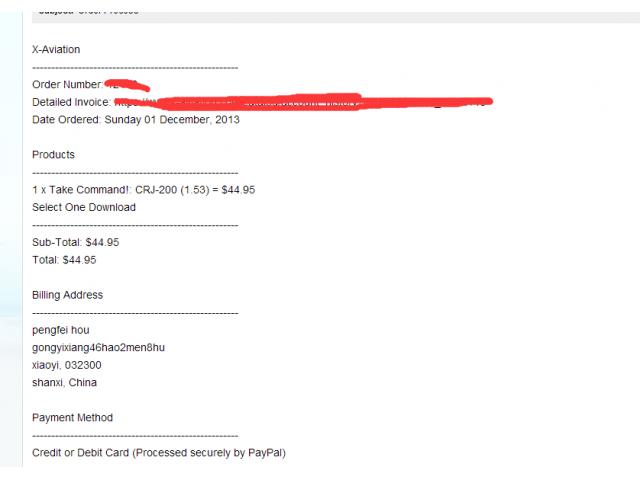Click the Take Command!: CRJ-200 product line

coord(144,190)
